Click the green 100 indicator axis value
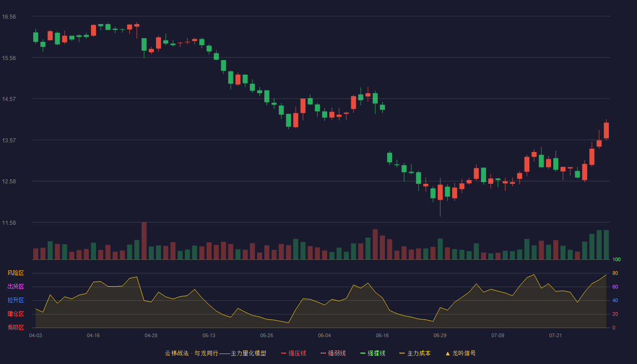 [617, 259]
